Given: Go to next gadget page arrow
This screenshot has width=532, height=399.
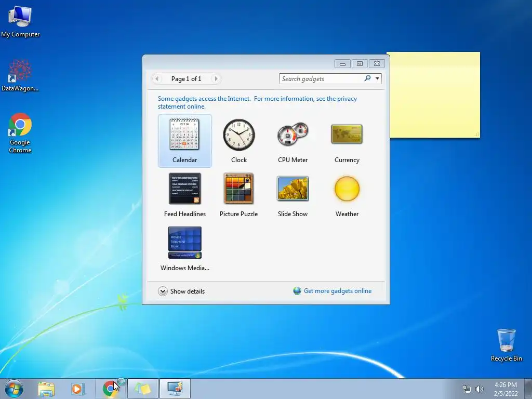Looking at the screenshot, I should (x=216, y=79).
